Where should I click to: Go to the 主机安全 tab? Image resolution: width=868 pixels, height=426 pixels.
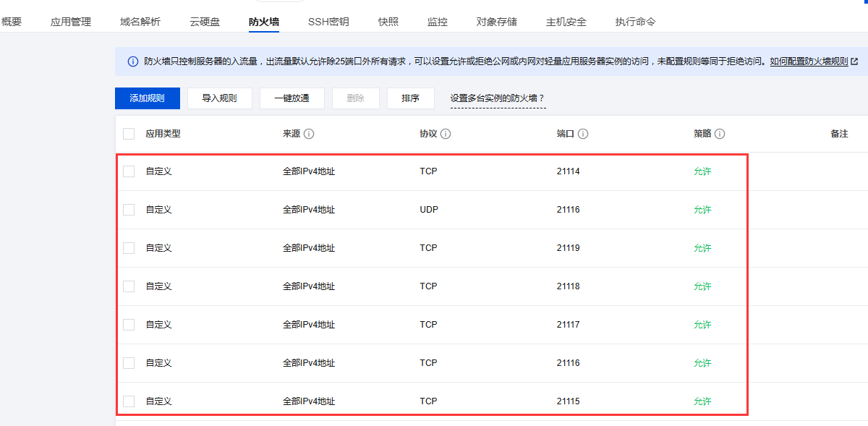click(x=566, y=22)
